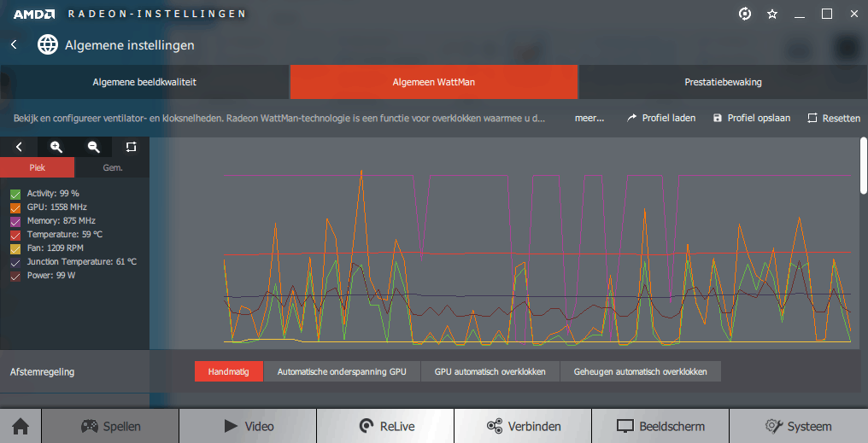Click the star favorites icon
This screenshot has height=443, width=868.
point(772,15)
